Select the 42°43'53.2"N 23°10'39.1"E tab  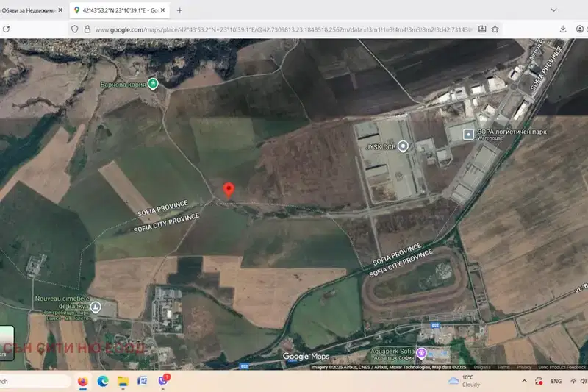point(119,10)
